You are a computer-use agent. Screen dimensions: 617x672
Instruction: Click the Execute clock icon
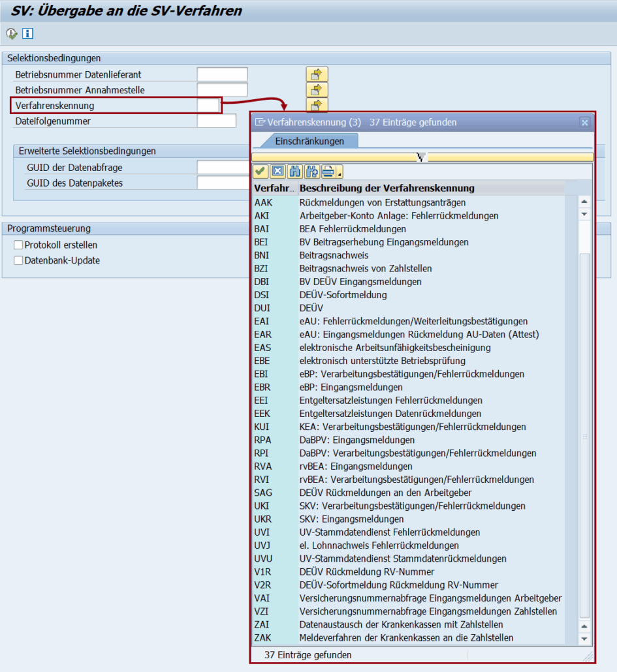(12, 33)
